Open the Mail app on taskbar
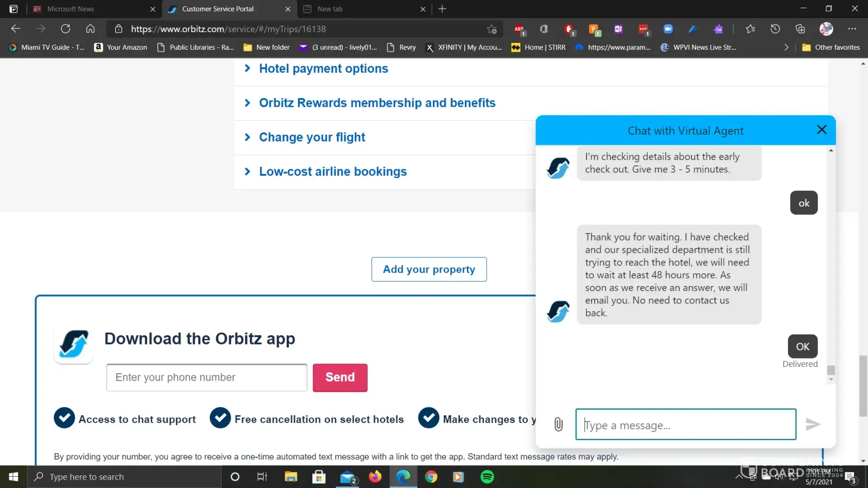Viewport: 868px width, 488px height. (348, 477)
